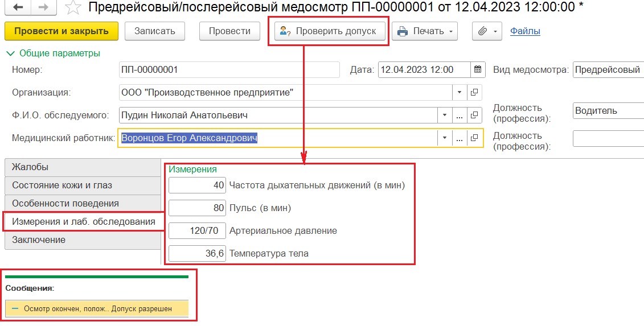Viewport: 644px width, 326px height.
Task: Switch to the Жалобы tab
Action: [x=83, y=167]
